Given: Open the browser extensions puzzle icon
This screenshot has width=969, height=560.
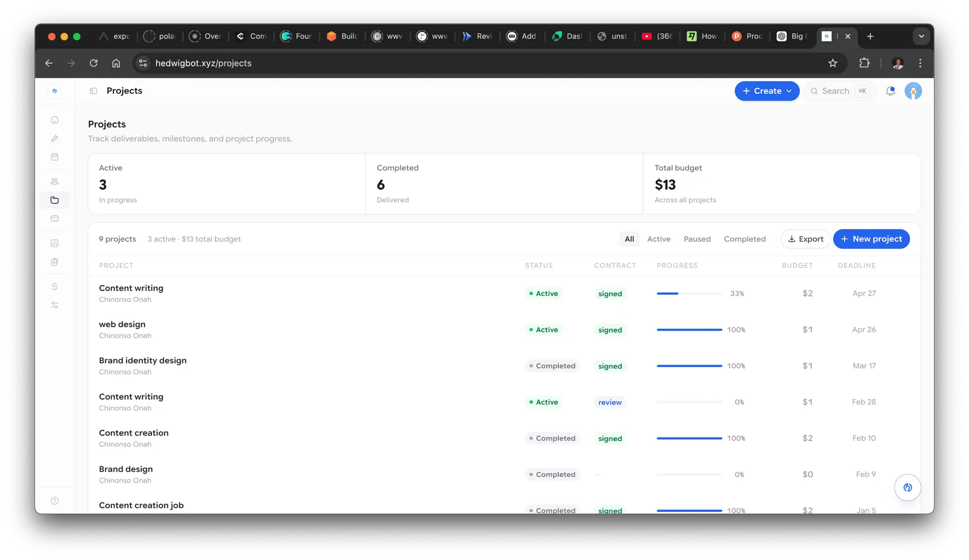Looking at the screenshot, I should click(864, 63).
